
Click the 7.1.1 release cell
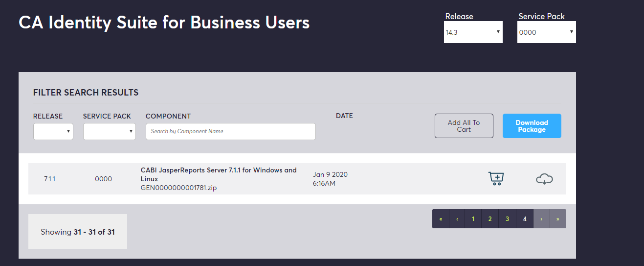tap(50, 179)
